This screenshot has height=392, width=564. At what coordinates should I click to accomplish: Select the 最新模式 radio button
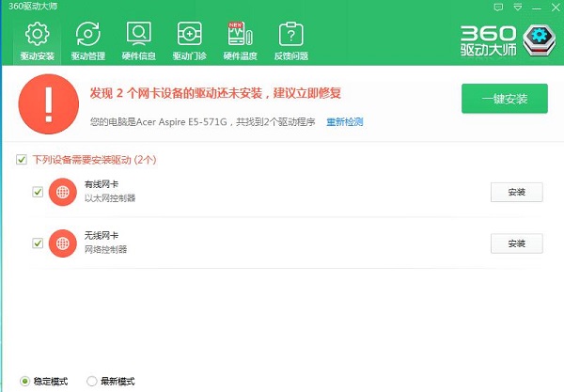[x=91, y=381]
